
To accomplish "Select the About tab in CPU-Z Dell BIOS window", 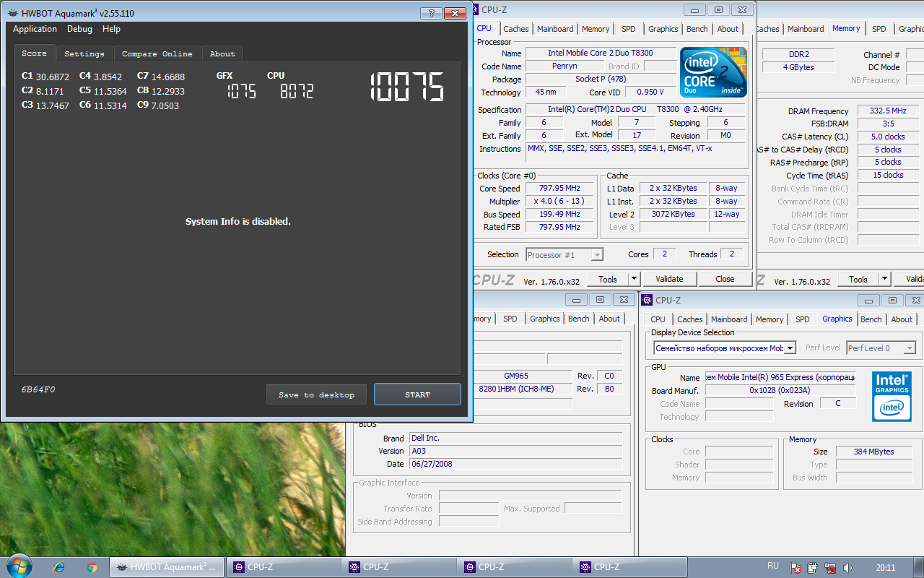I will pyautogui.click(x=609, y=319).
